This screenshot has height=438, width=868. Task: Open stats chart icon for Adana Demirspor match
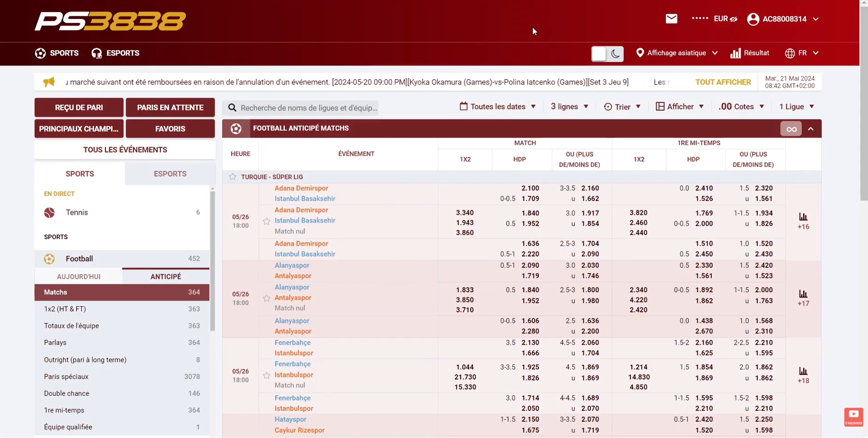point(803,217)
